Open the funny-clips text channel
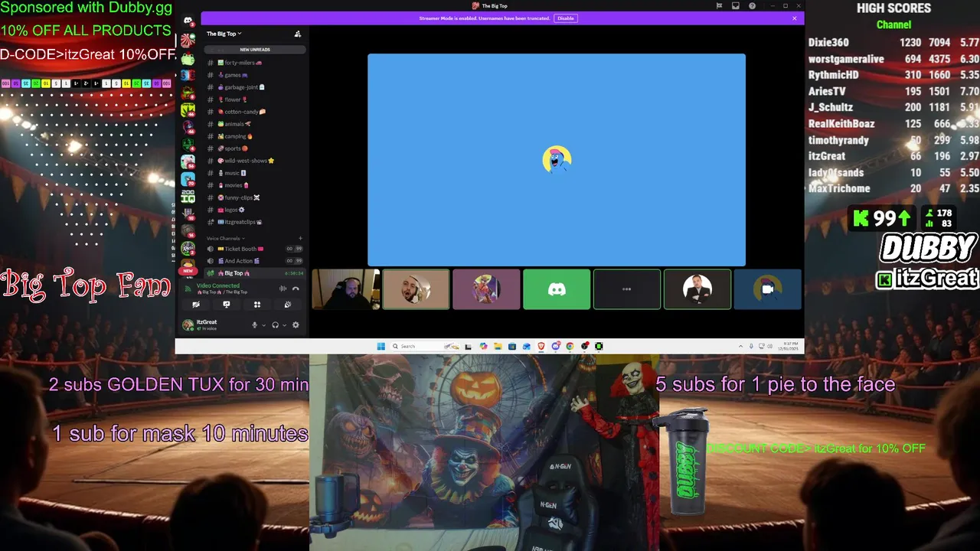The height and width of the screenshot is (551, 980). tap(255, 197)
